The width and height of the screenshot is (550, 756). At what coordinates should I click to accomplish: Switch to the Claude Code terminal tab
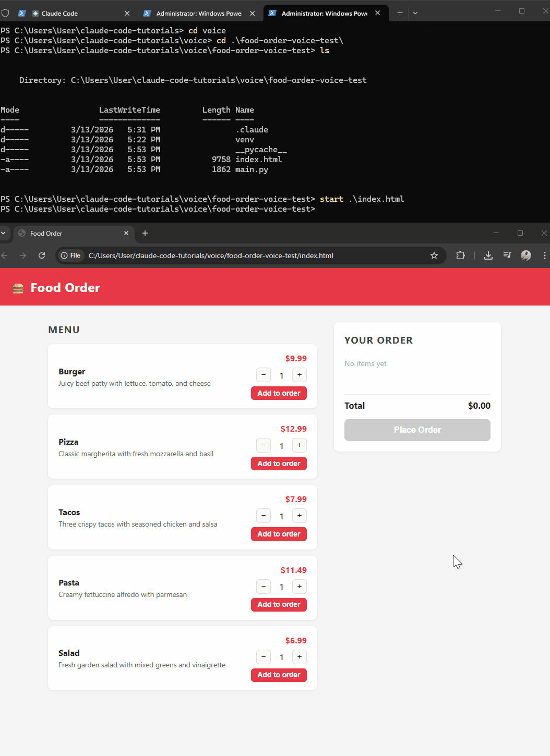click(73, 14)
